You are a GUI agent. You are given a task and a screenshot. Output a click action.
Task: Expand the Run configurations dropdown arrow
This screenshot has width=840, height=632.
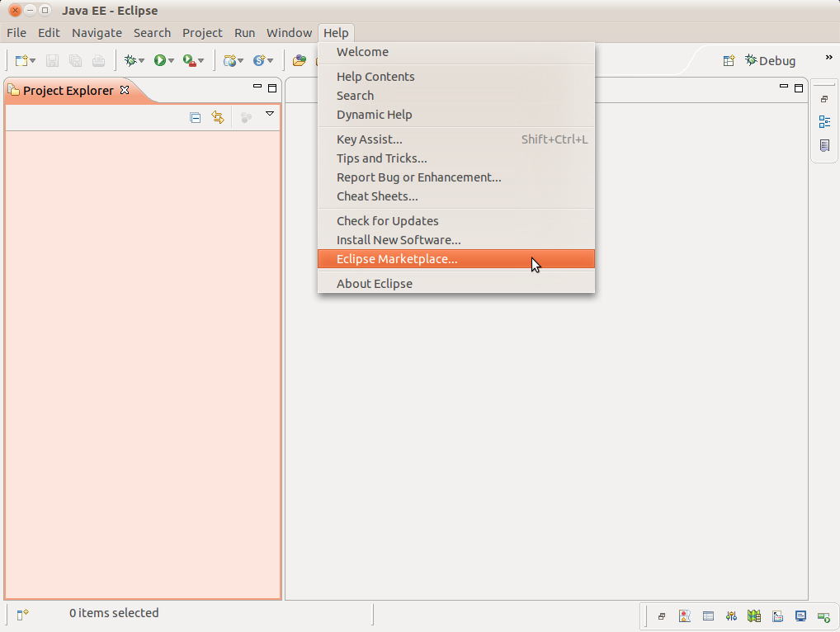coord(171,60)
